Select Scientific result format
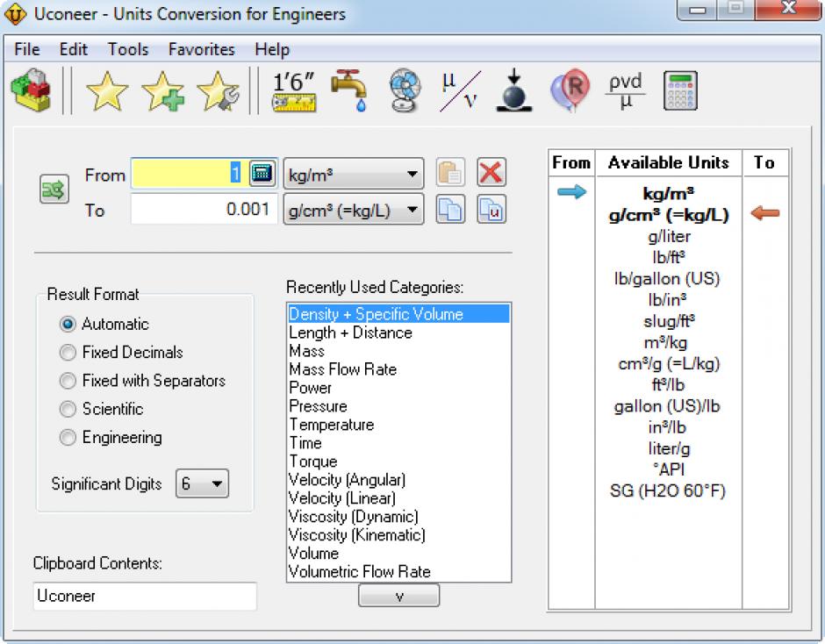 click(102, 409)
